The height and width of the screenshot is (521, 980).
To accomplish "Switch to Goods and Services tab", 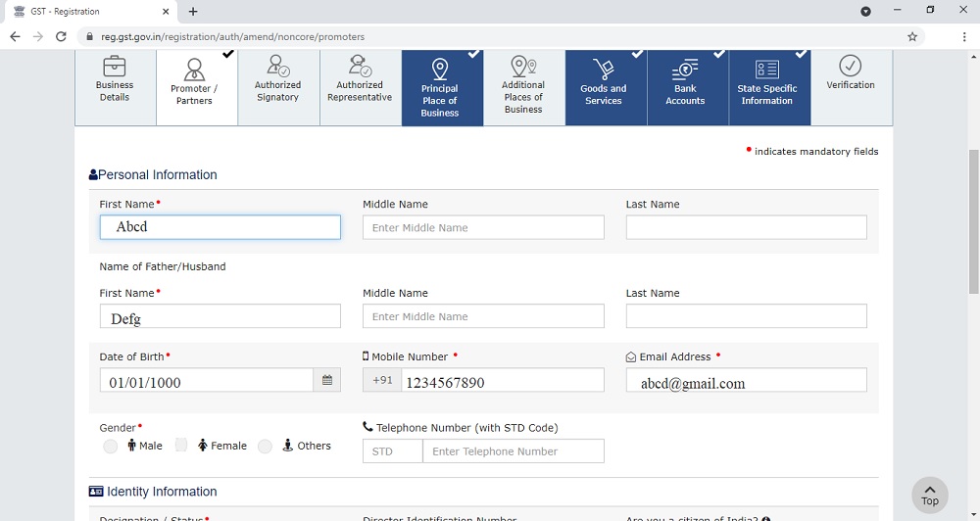I will click(x=607, y=87).
